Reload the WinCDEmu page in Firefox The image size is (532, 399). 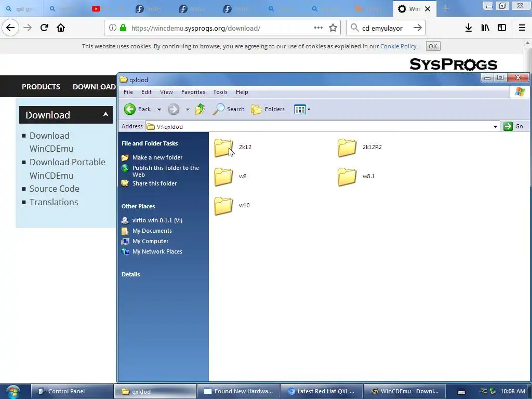click(44, 28)
